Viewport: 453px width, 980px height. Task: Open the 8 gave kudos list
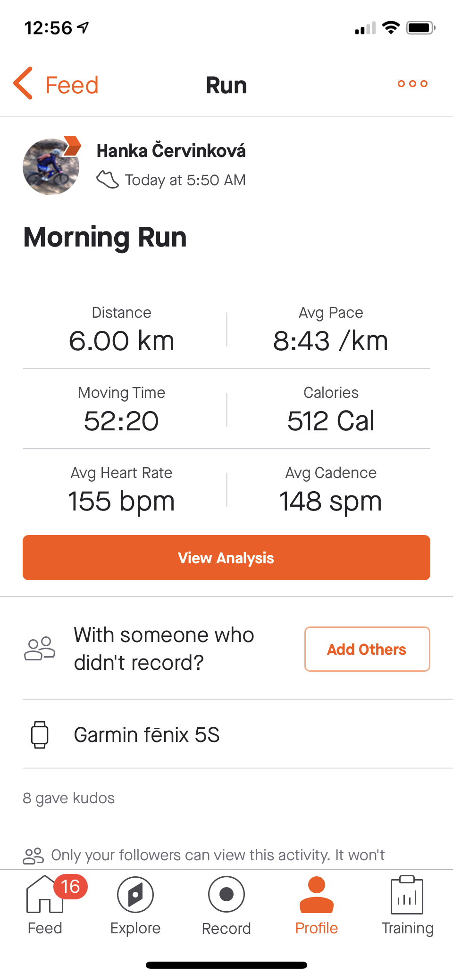(69, 798)
